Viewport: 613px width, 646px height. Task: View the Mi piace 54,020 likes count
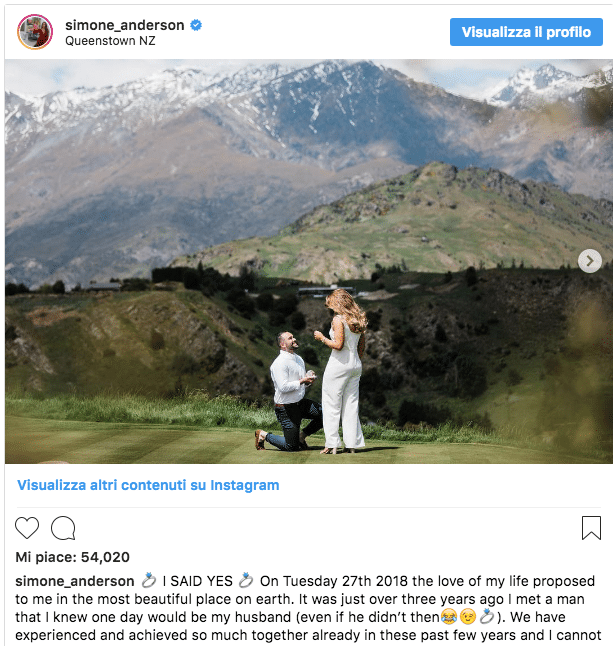pyautogui.click(x=73, y=557)
